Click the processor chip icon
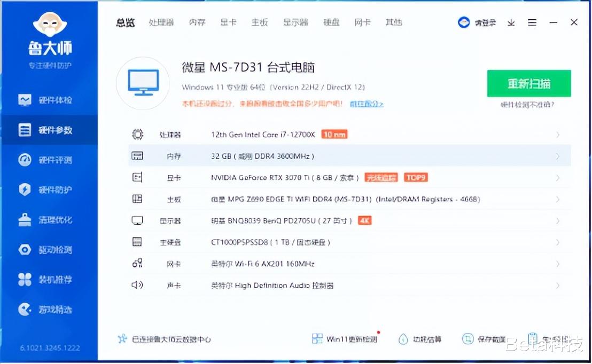Screen dimensions: 592x364 click(137, 134)
